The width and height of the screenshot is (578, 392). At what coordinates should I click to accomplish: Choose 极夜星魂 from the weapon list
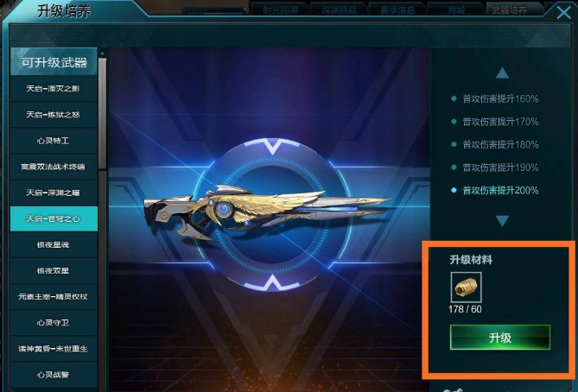tap(54, 244)
